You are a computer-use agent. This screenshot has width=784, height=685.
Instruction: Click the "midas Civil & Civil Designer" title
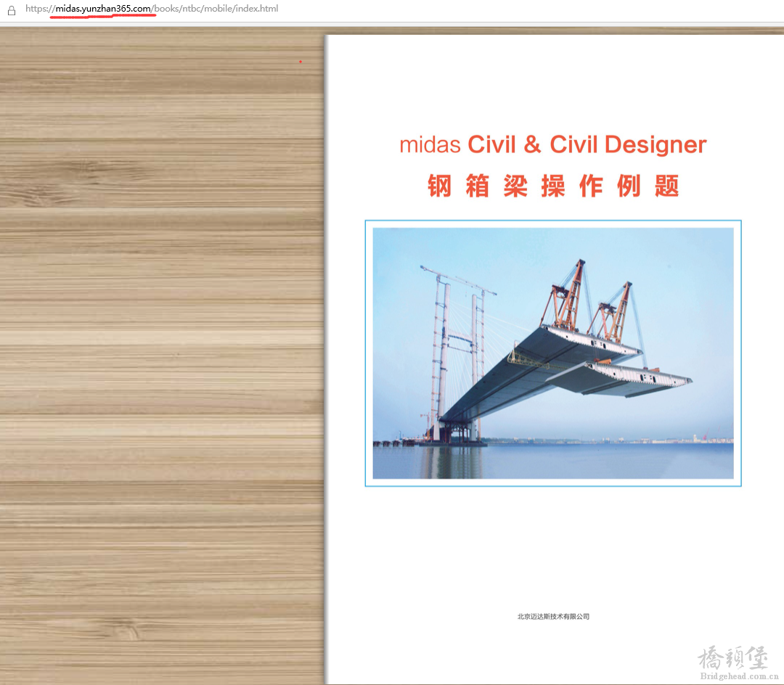coord(553,144)
